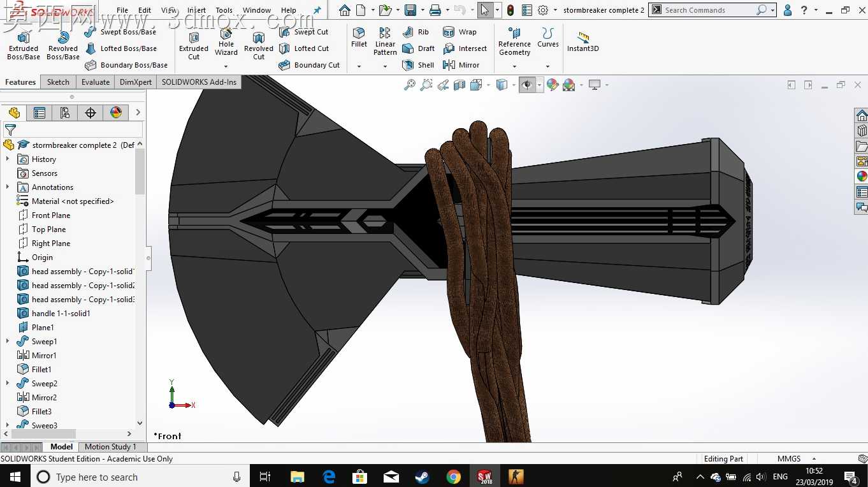Start the Extruded Cut tool
Viewport: 868px width, 487px height.
point(194,45)
